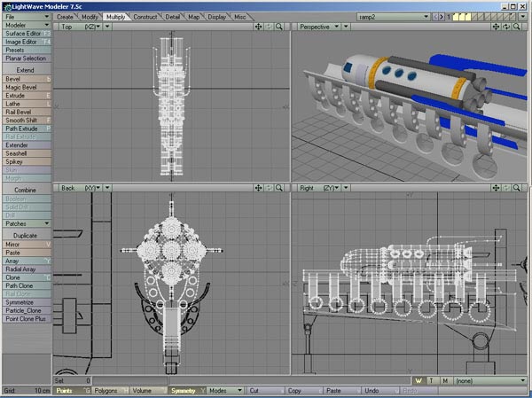Open the ramp2 object dropdown
Viewport: 532px width, 398px height.
click(x=394, y=17)
